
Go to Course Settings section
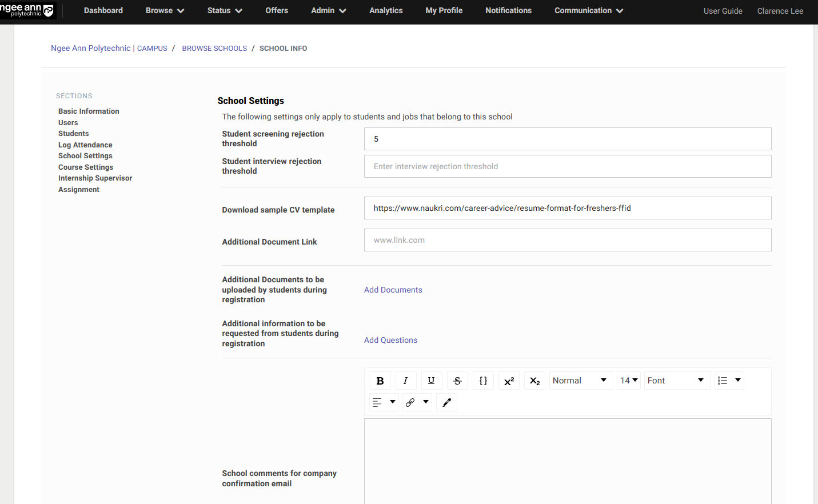86,167
